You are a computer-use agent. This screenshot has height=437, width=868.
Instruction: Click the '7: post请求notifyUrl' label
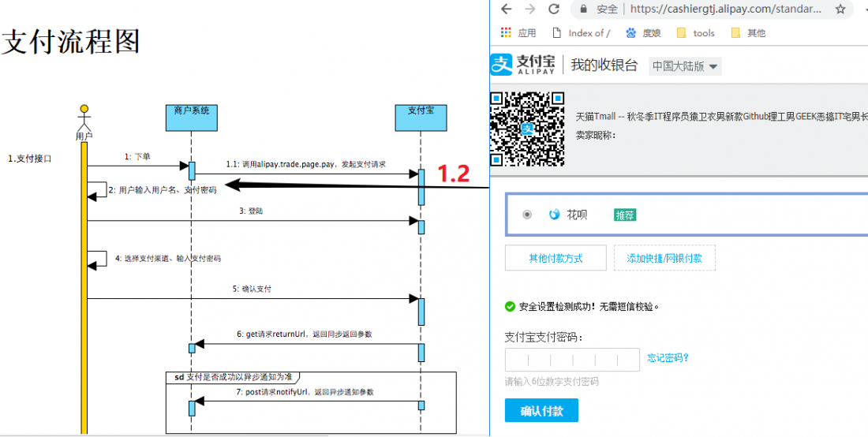(x=305, y=391)
